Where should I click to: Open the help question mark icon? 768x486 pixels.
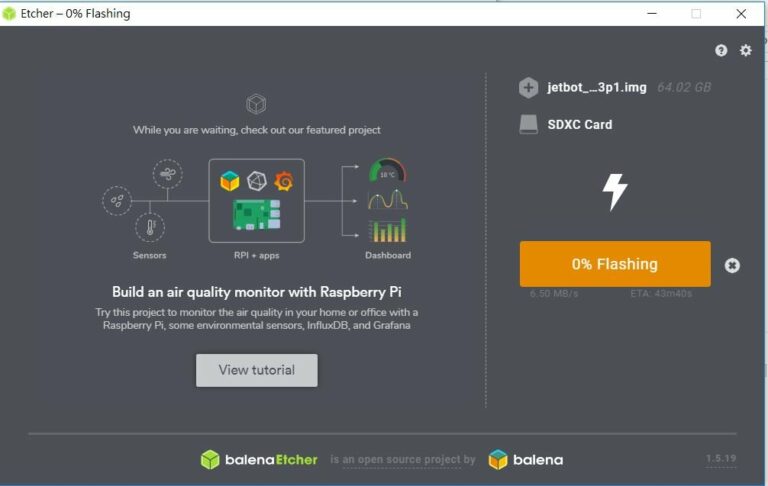click(721, 50)
